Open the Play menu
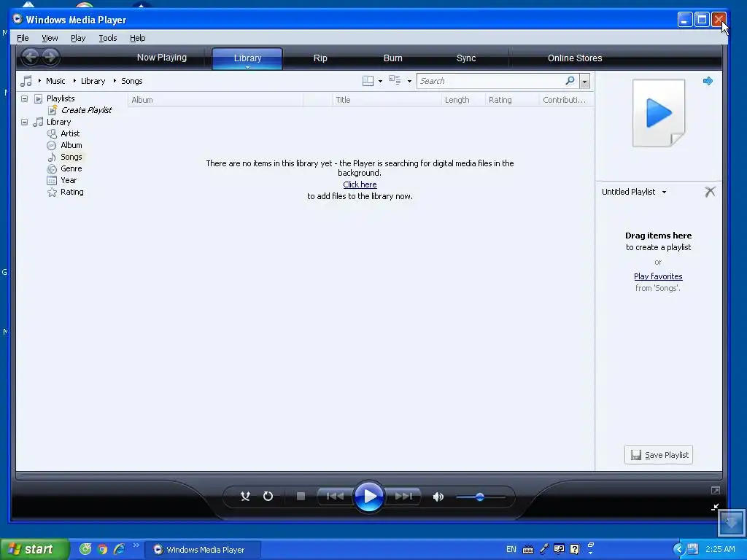The width and height of the screenshot is (747, 560). pos(78,38)
